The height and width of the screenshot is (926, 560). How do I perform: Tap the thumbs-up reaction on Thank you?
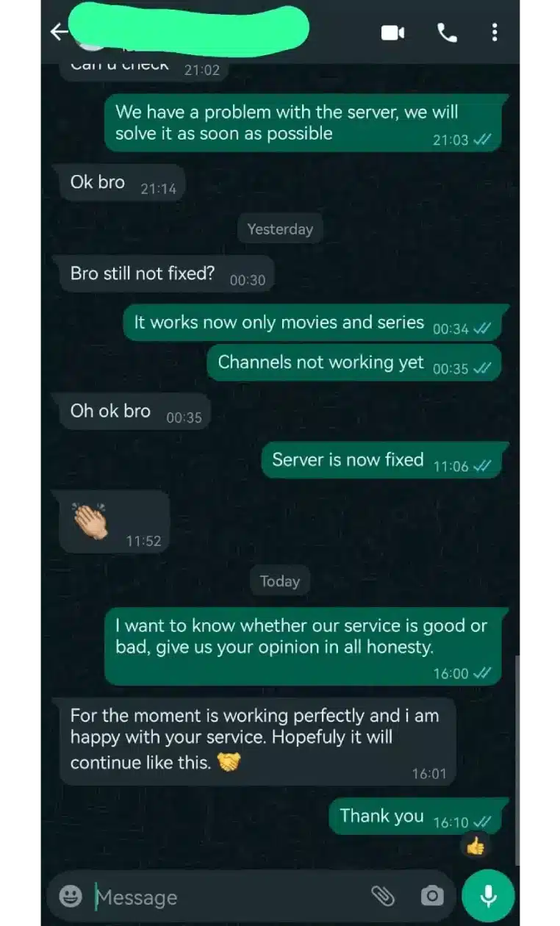[x=475, y=847]
